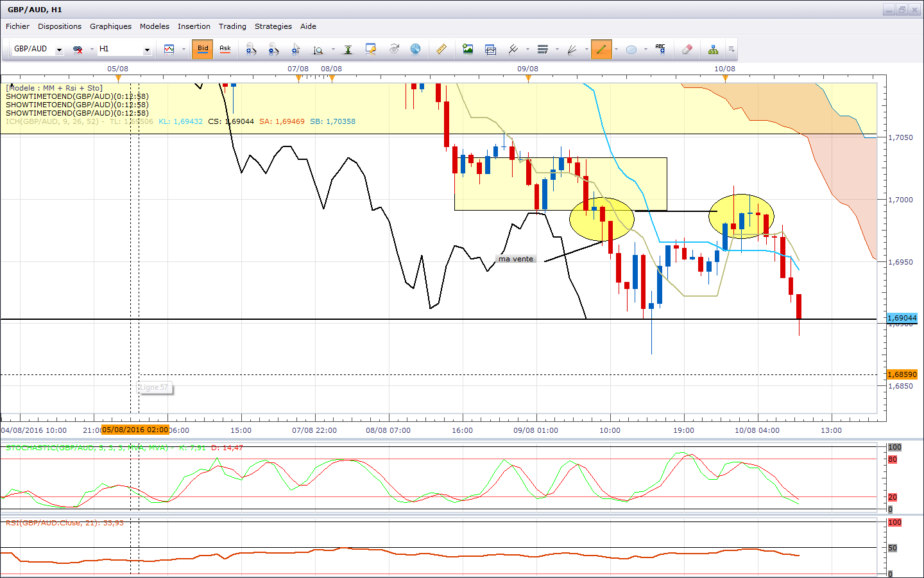The image size is (924, 578).
Task: Click the 'Modele : MM + Rsi + Sto' label
Action: (x=54, y=88)
